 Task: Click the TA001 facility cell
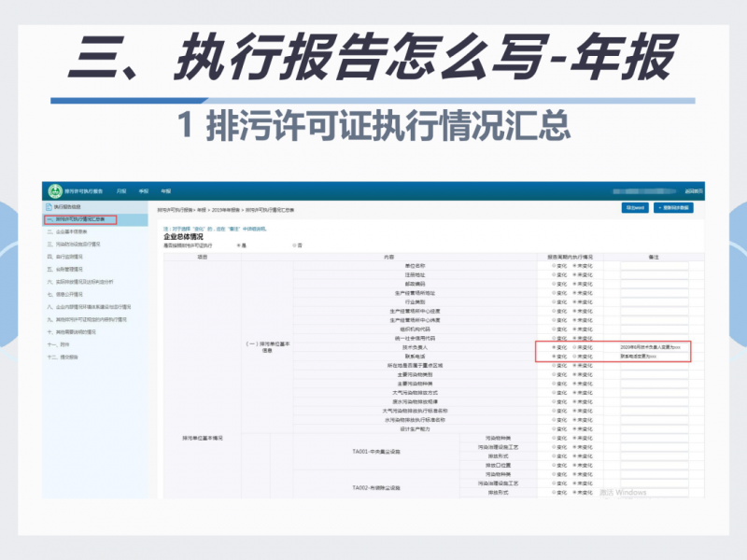coord(376,452)
